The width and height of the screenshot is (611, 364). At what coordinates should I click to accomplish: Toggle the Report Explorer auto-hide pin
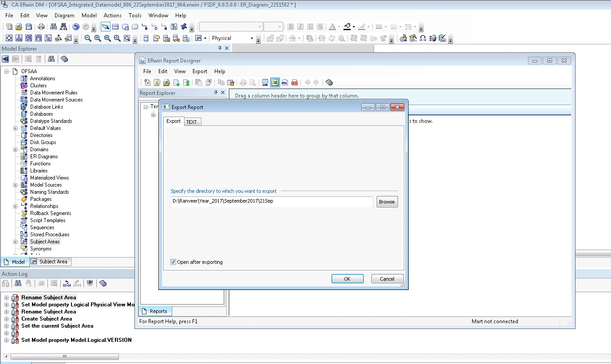tap(215, 93)
